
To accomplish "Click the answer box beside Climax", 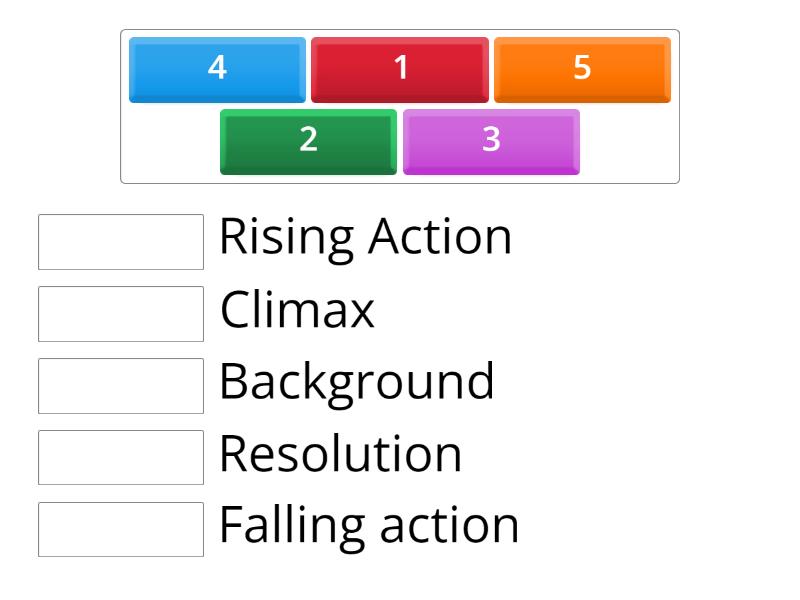I will [120, 312].
